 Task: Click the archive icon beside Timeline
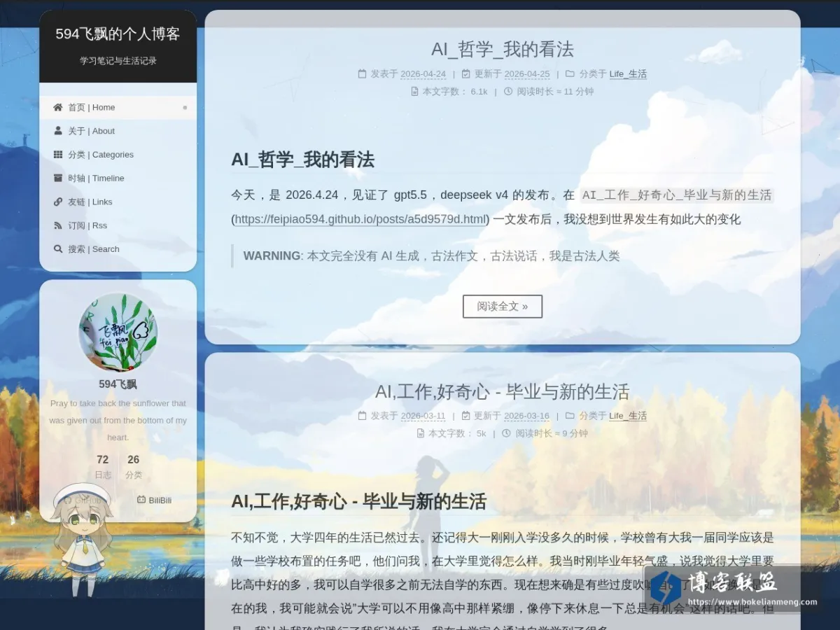coord(58,178)
